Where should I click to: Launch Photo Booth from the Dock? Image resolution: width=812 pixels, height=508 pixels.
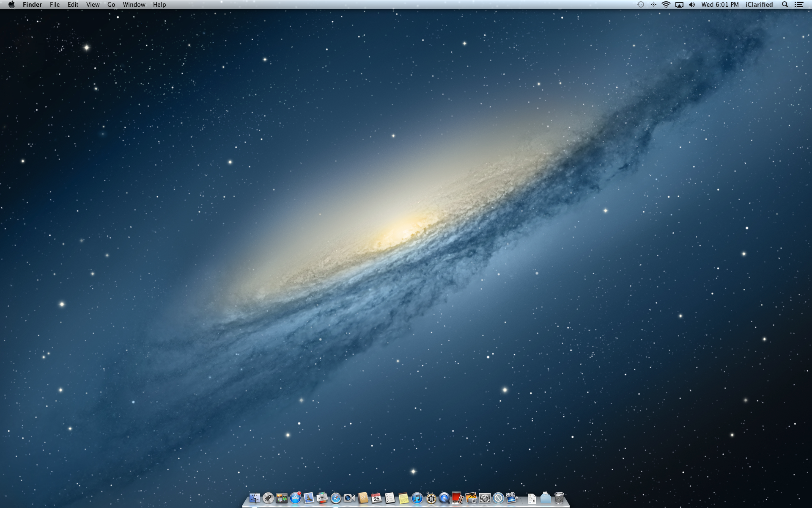[x=457, y=498]
